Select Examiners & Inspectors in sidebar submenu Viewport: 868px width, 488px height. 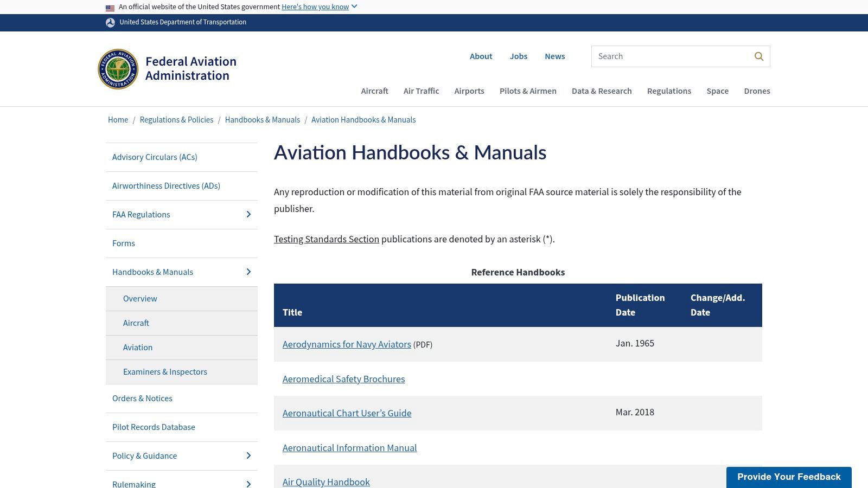[x=165, y=372]
